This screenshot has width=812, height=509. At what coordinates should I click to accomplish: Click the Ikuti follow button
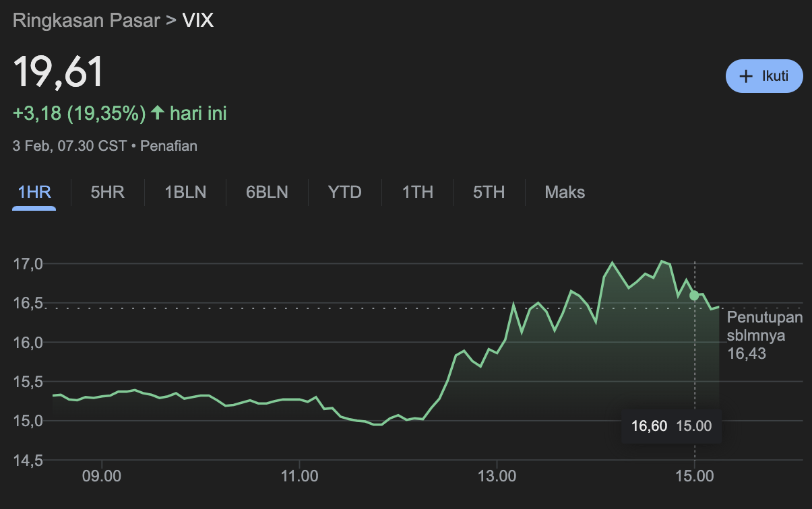coord(764,76)
